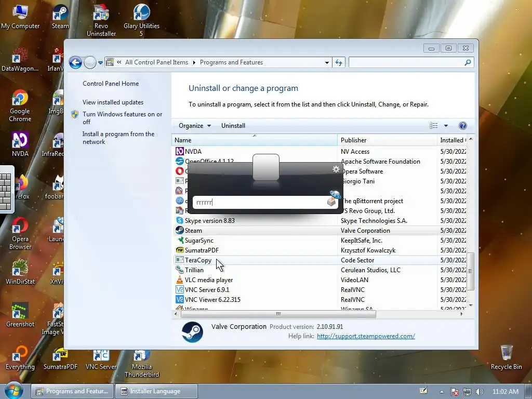Screen dimensions: 532x399
Task: Open SumatraPDF desktop shortcut
Action: [60, 360]
